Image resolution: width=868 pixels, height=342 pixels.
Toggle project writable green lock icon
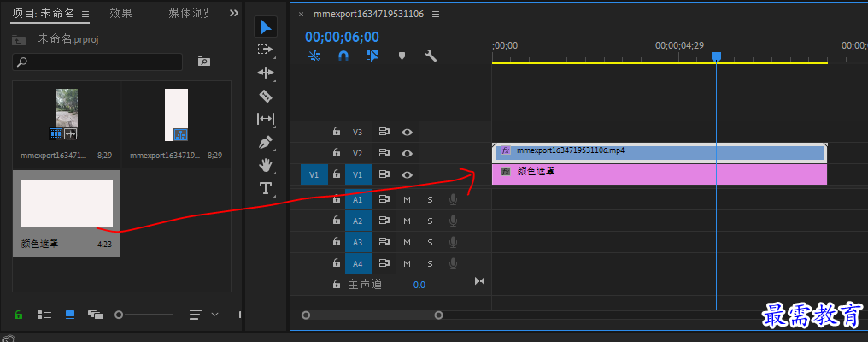18,315
